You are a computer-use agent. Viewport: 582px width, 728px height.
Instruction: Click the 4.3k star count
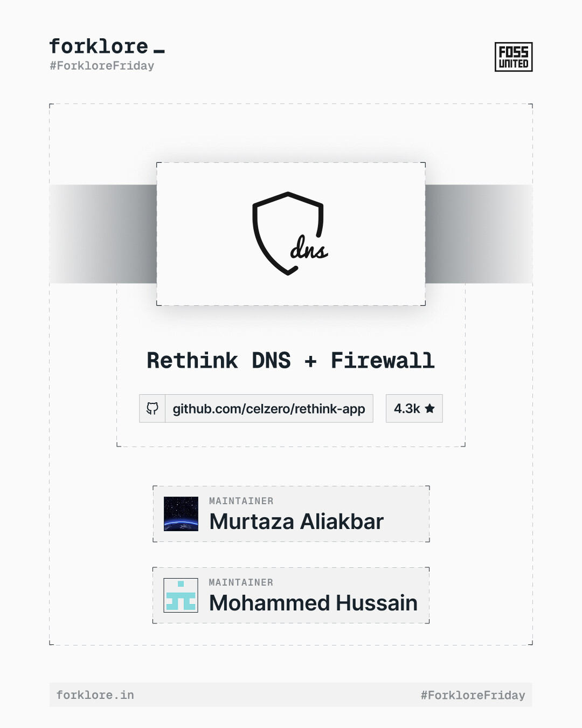pyautogui.click(x=407, y=409)
